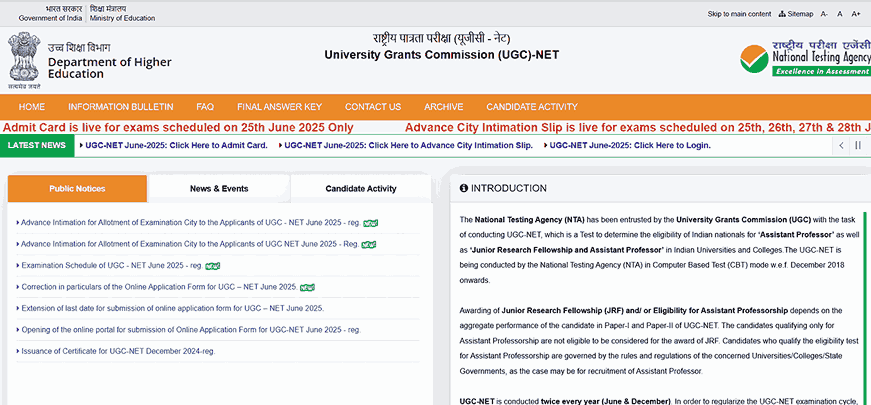Open Correction in particulars notice

pyautogui.click(x=159, y=287)
